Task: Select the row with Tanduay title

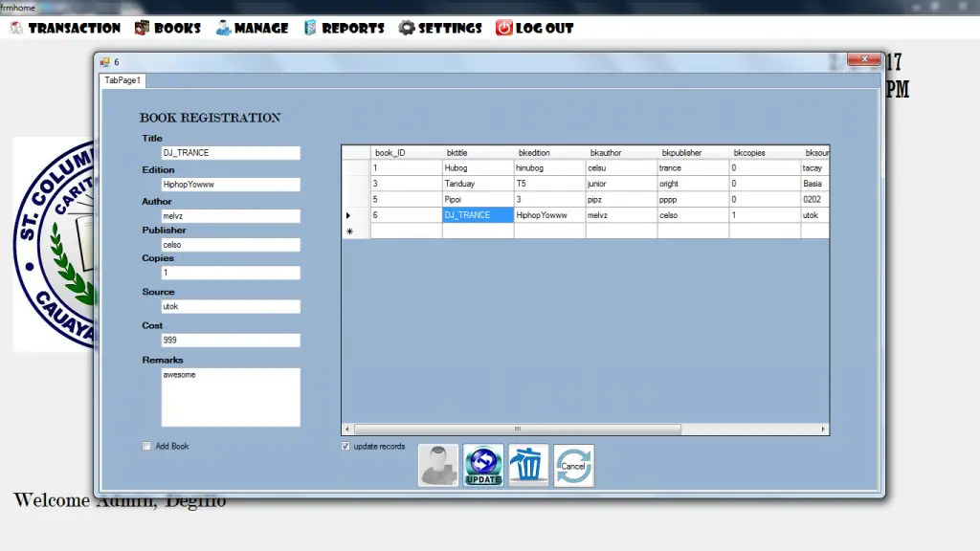Action: click(x=586, y=184)
